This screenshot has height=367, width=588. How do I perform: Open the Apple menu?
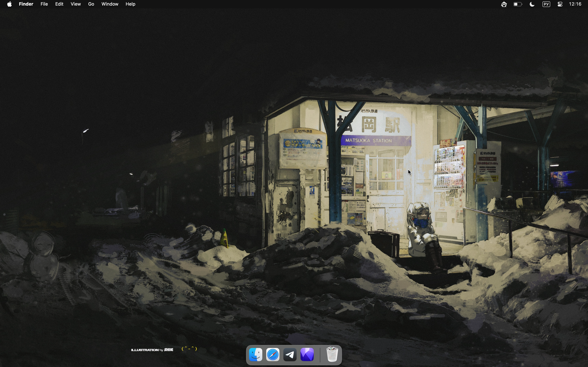click(x=9, y=4)
